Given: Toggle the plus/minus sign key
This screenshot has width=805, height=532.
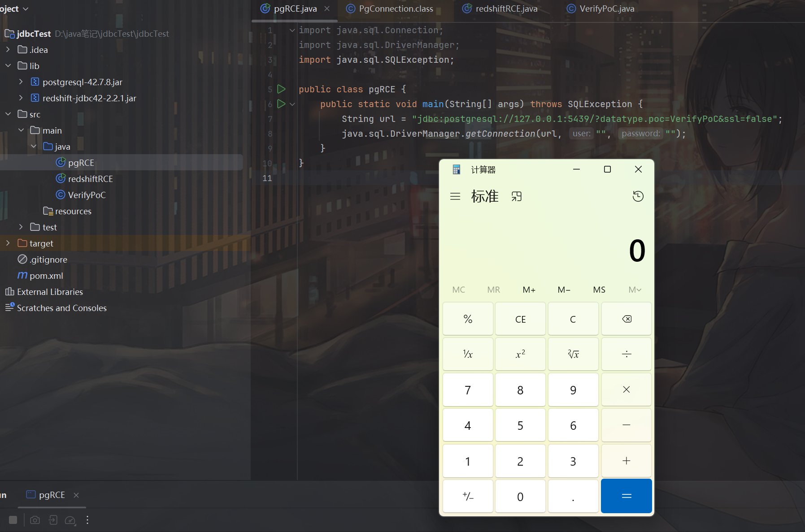Looking at the screenshot, I should [468, 496].
